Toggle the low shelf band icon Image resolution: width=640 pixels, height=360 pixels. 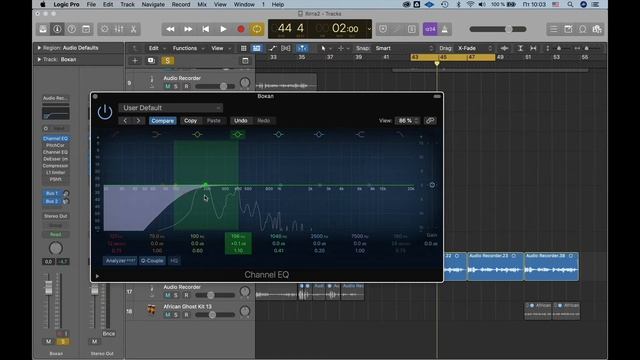[156, 134]
